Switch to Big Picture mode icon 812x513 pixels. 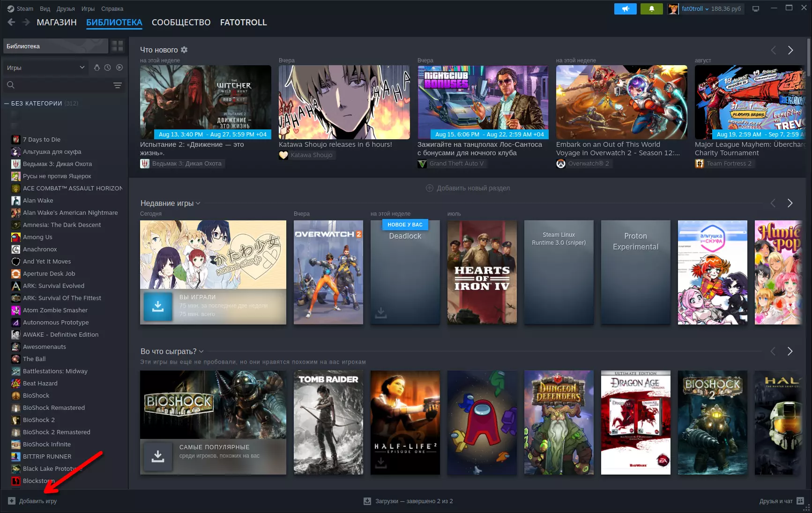pos(755,9)
